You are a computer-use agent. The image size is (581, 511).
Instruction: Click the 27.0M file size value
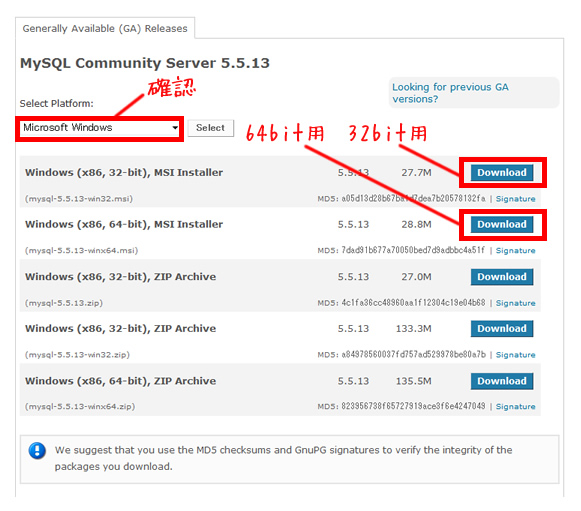(x=416, y=277)
